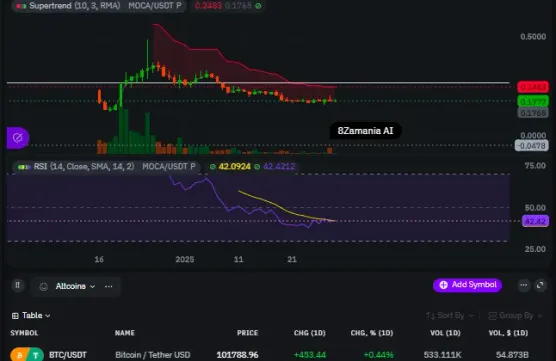Click the Add Symbol button

(467, 285)
